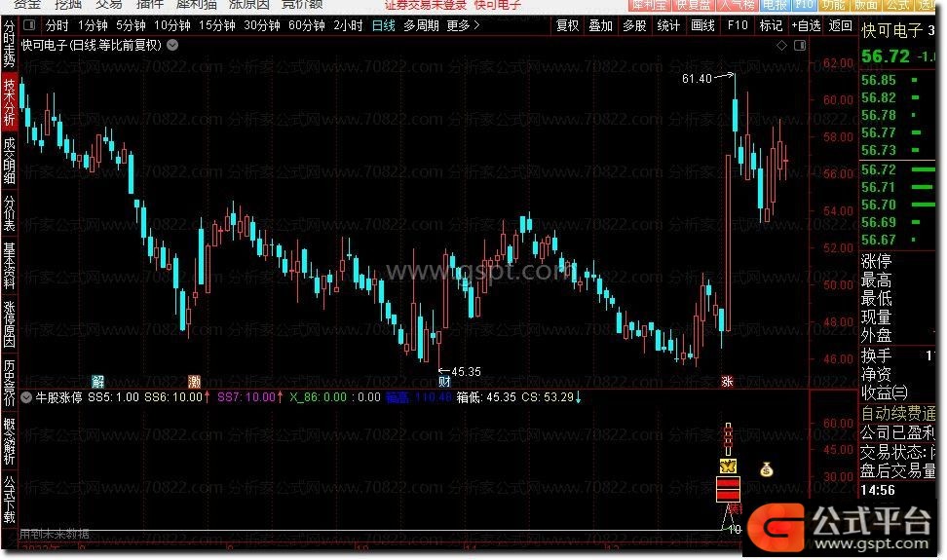Click the 统计 statistics button
Viewport: 947px width, 560px height.
click(x=668, y=25)
